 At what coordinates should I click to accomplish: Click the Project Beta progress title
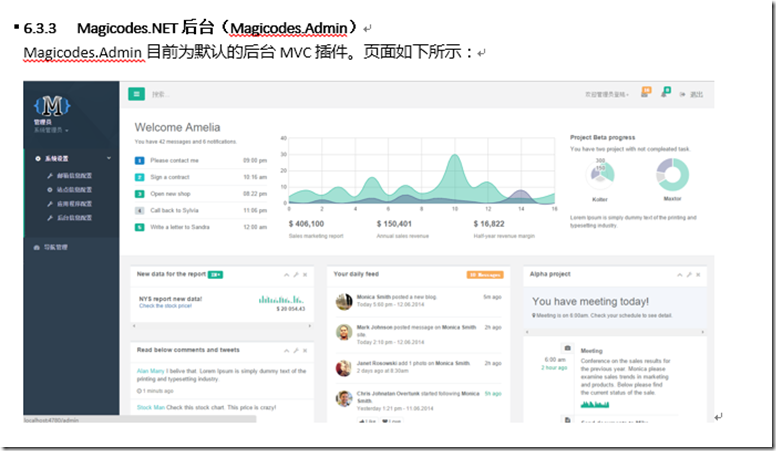tap(602, 138)
